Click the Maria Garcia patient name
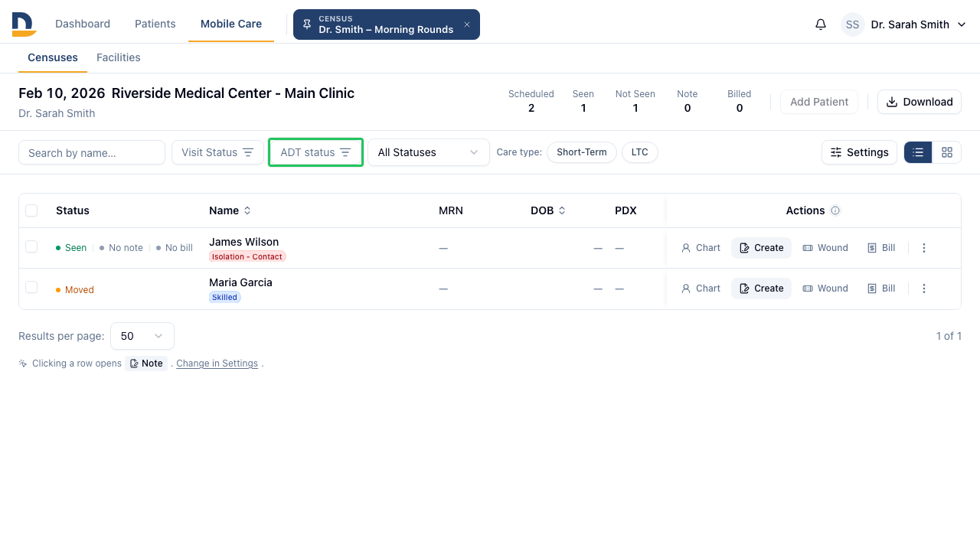 [240, 282]
